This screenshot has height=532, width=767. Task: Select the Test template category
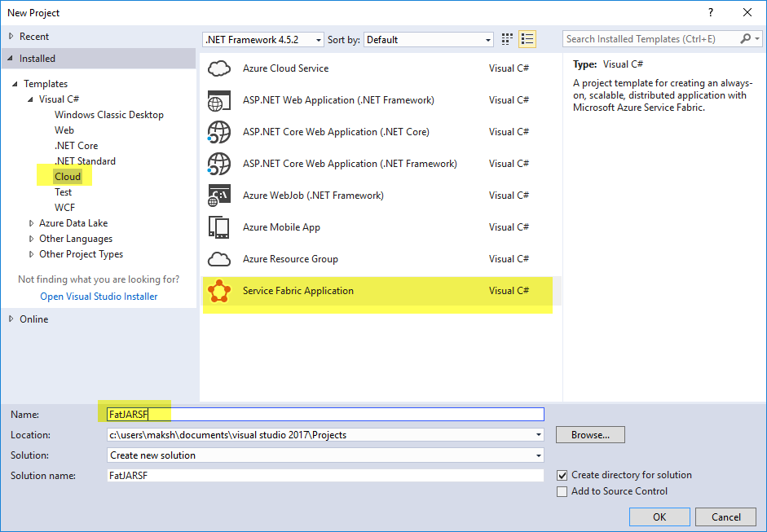pyautogui.click(x=63, y=192)
